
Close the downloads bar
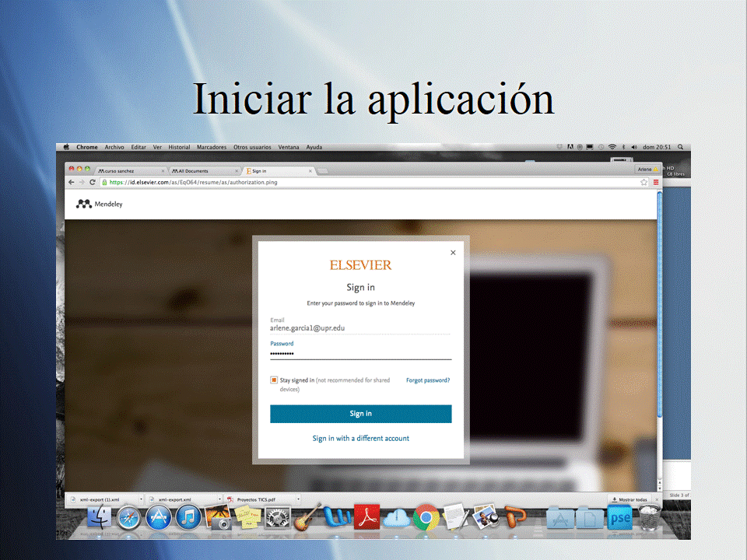click(x=657, y=499)
